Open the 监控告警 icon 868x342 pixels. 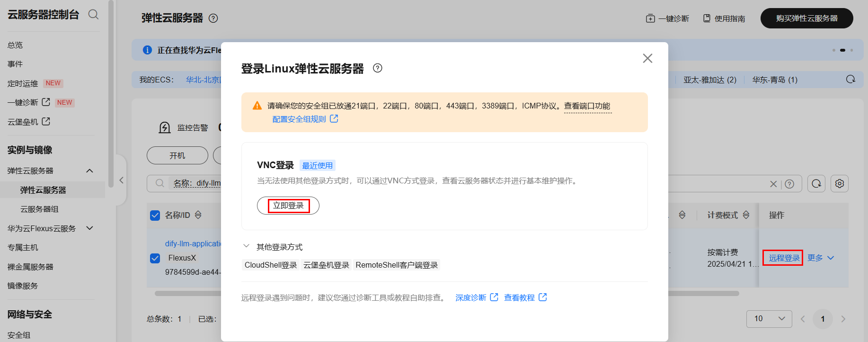(x=164, y=127)
